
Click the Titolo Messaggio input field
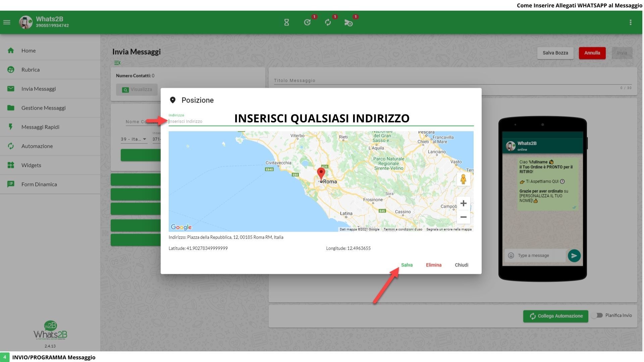click(x=453, y=80)
